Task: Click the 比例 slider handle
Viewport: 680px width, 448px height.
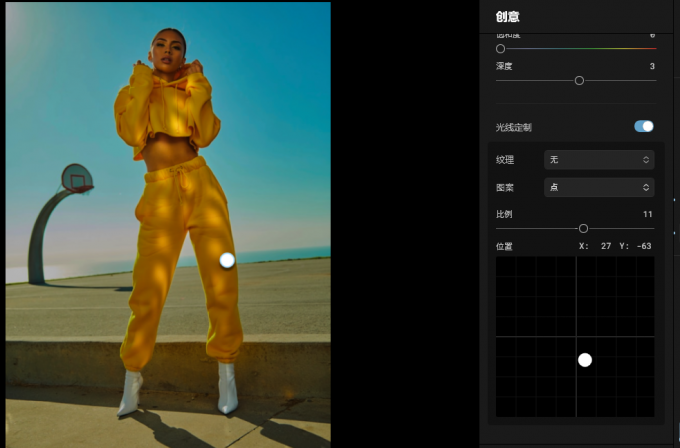Action: point(583,229)
